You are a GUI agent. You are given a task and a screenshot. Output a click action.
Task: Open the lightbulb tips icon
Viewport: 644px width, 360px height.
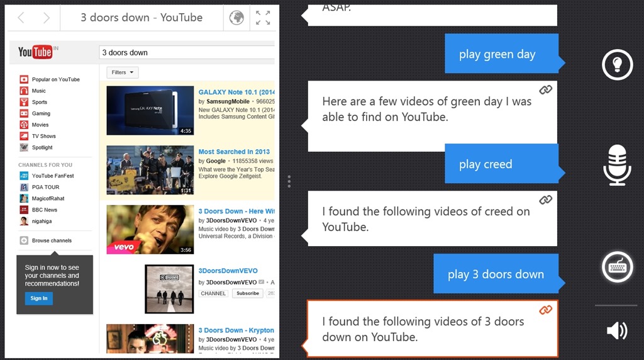[x=618, y=65]
